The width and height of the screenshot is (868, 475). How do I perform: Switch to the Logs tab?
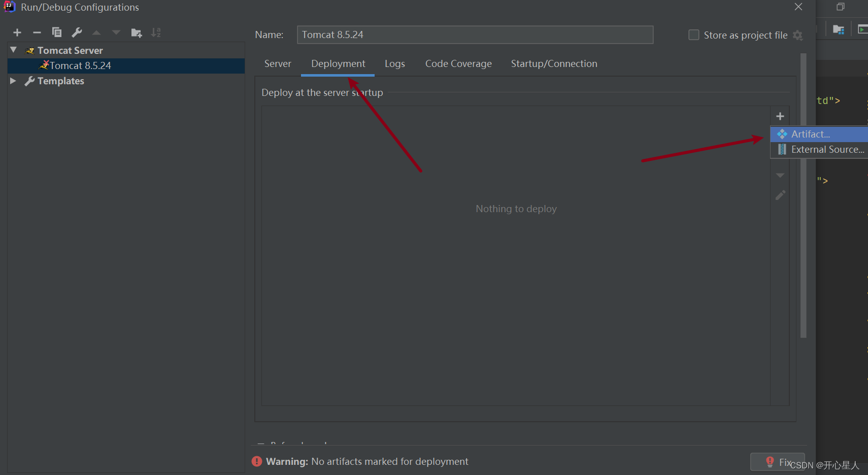(x=395, y=64)
